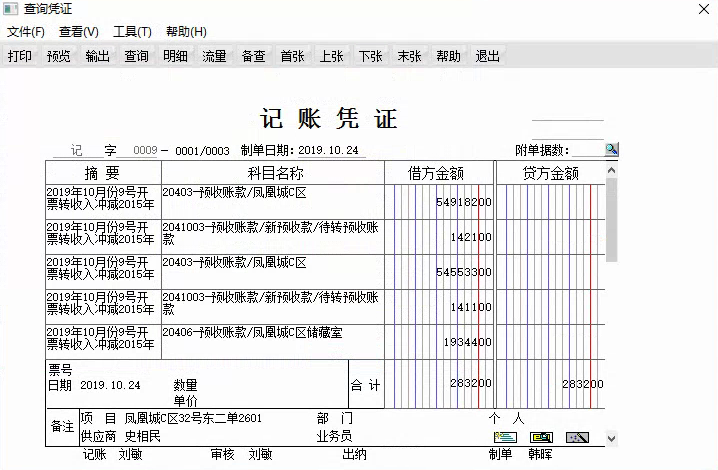Click the vertical scrollbar thumb
The image size is (718, 470).
(611, 220)
